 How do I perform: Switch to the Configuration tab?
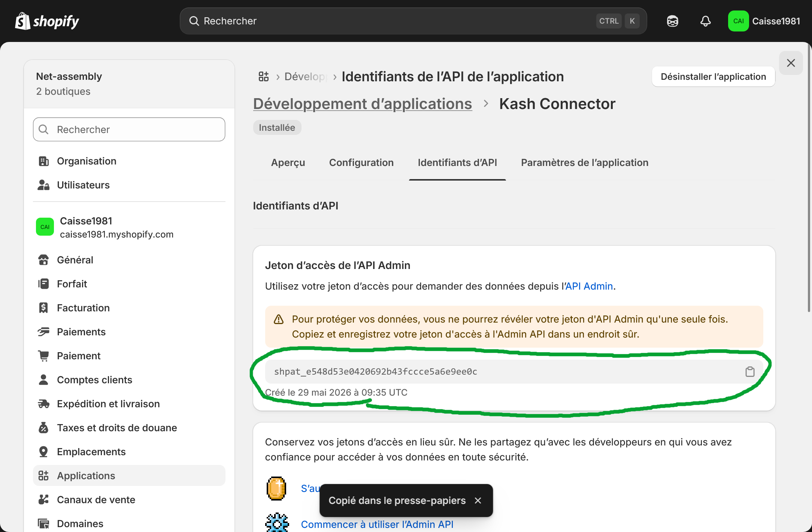tap(361, 163)
